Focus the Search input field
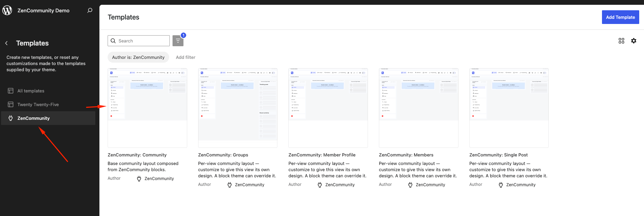The height and width of the screenshot is (216, 644). [139, 41]
